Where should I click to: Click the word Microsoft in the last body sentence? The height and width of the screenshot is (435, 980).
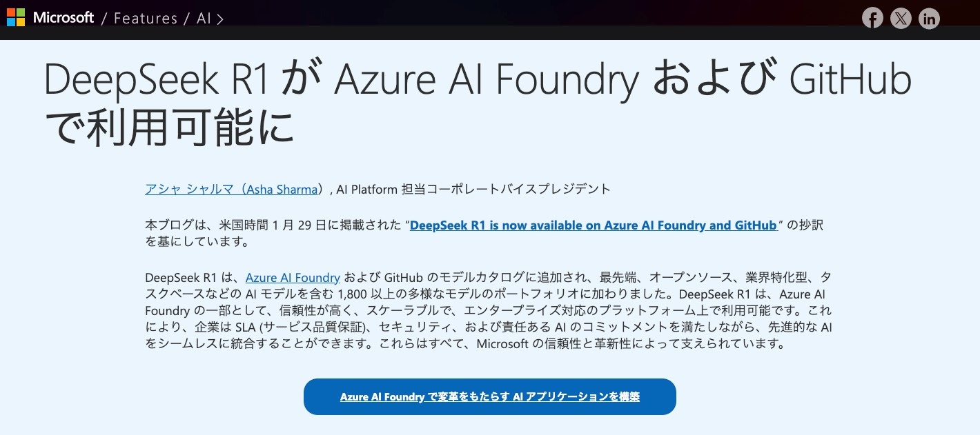pyautogui.click(x=502, y=344)
